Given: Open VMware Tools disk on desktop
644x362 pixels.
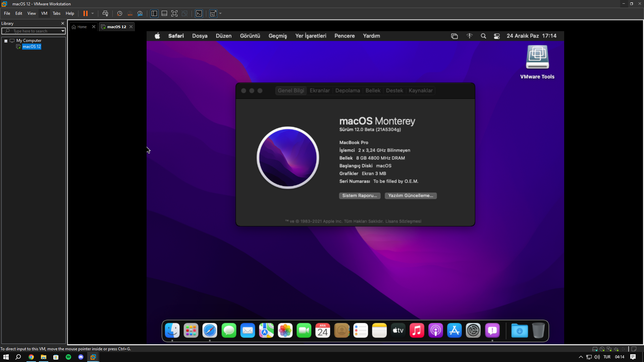Looking at the screenshot, I should pos(537,58).
